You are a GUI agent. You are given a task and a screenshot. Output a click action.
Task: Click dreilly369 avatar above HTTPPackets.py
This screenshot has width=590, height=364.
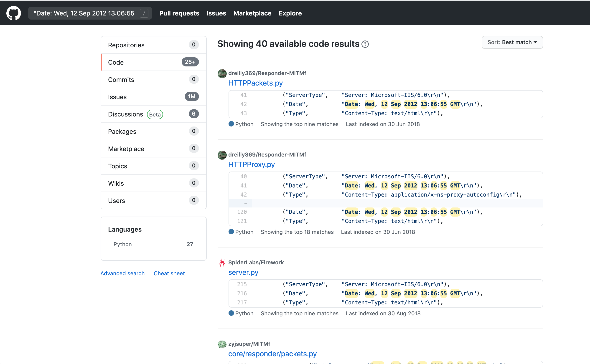(222, 73)
